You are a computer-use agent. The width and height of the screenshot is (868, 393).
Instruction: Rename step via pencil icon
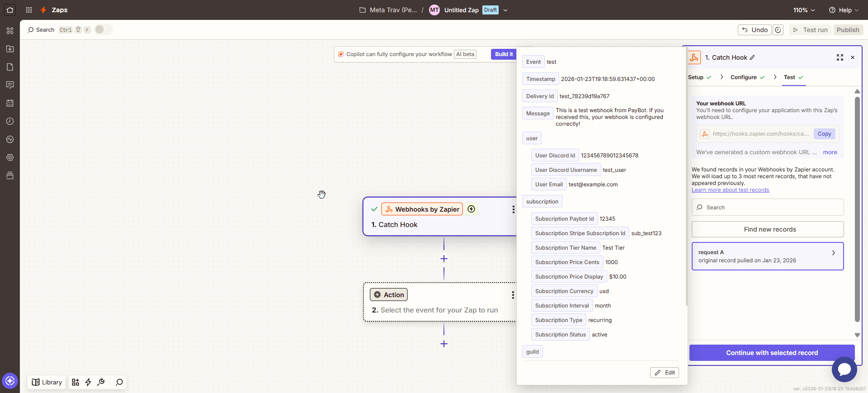click(752, 57)
